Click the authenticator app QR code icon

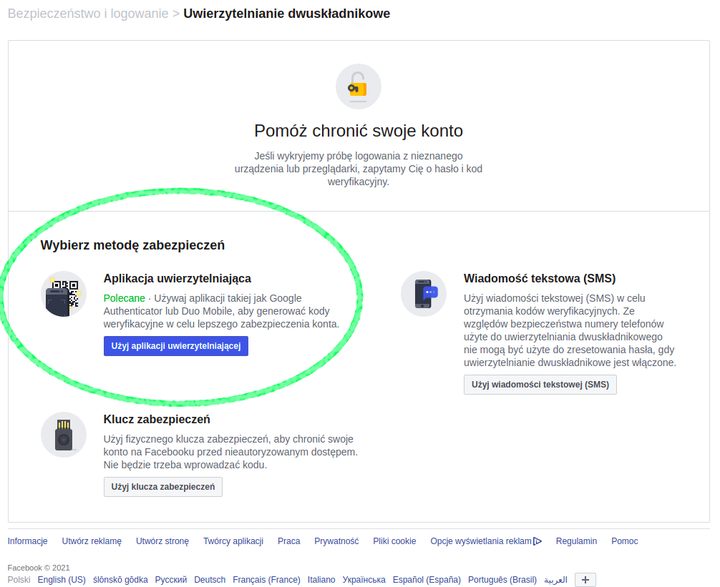tap(64, 294)
